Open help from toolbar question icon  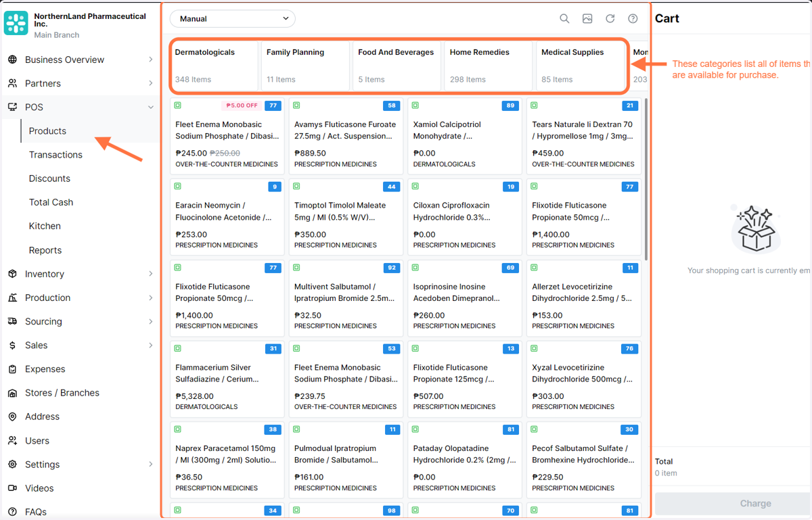click(633, 19)
